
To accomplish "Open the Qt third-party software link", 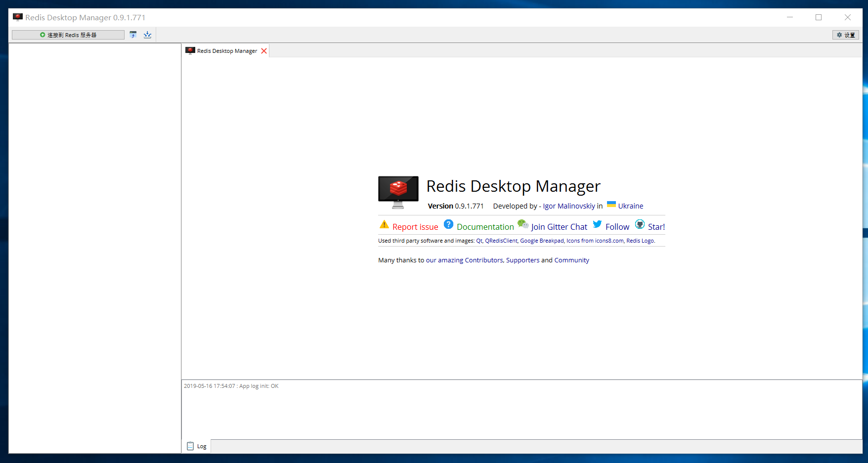I will click(x=478, y=241).
